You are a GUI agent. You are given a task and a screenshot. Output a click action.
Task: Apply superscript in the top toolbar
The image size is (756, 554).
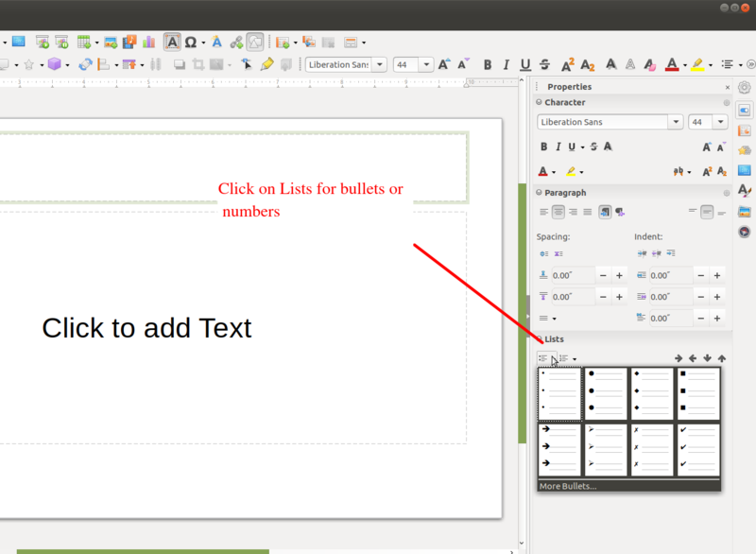tap(568, 64)
